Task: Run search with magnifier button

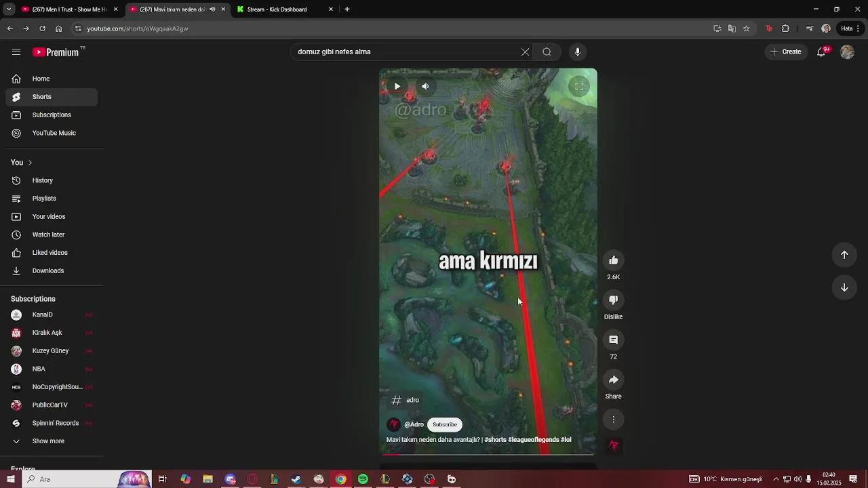Action: (547, 52)
